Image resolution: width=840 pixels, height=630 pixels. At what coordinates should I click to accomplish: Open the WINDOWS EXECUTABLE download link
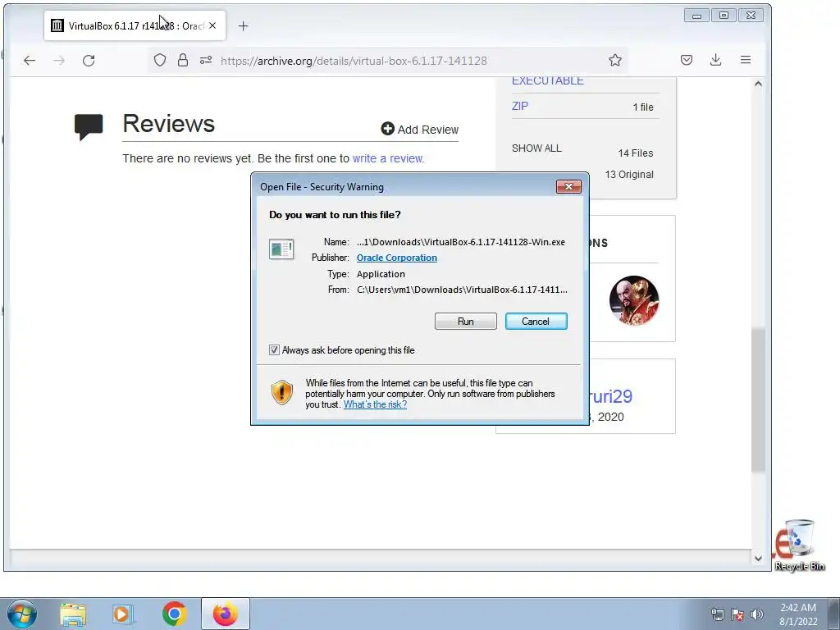pyautogui.click(x=547, y=81)
